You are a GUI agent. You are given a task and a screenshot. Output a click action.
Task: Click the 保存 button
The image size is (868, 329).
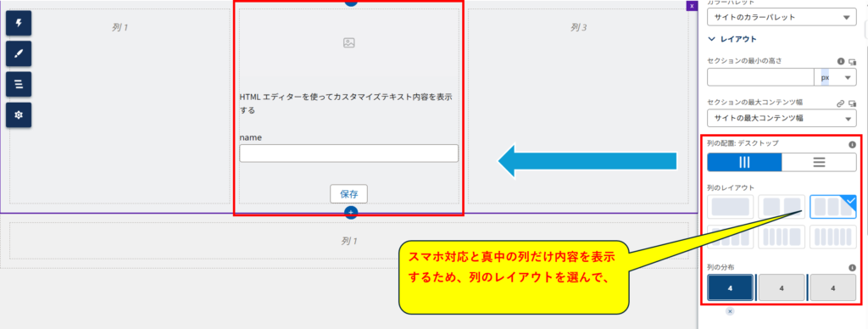[x=348, y=194]
